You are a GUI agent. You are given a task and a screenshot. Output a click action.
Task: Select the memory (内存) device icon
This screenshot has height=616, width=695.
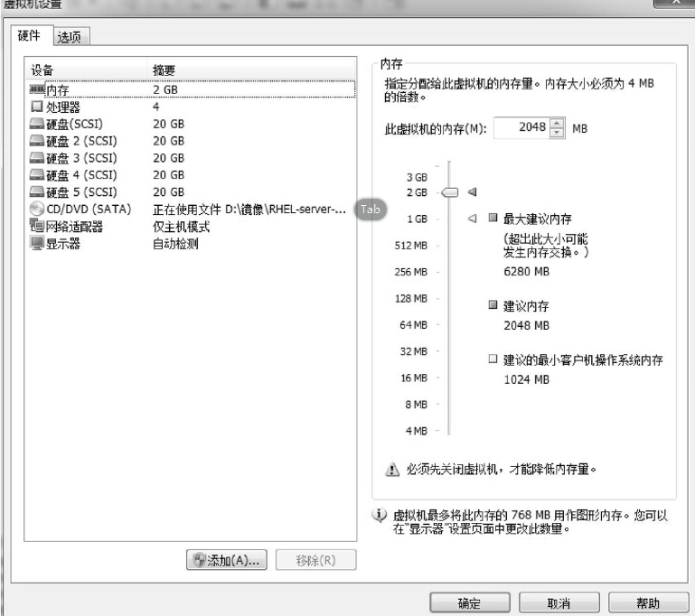tap(36, 89)
